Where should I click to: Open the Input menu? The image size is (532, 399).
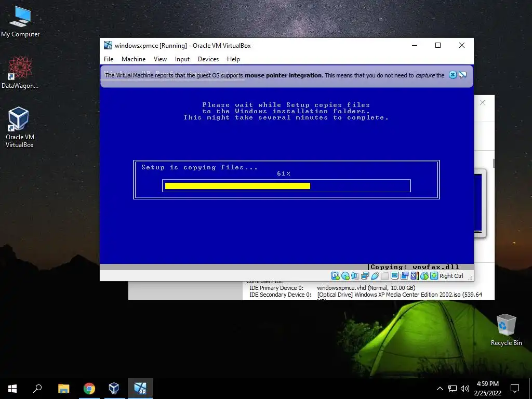tap(182, 59)
